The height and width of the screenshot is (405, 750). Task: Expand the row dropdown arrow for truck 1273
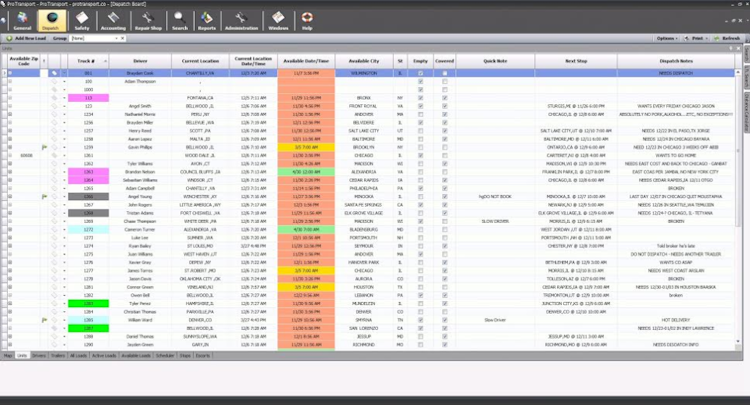click(64, 238)
